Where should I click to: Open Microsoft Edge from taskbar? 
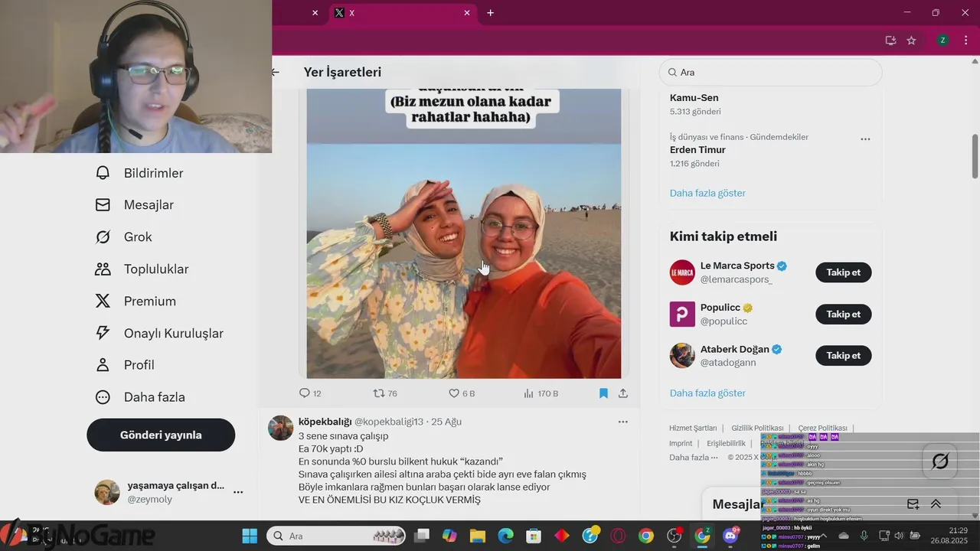click(505, 536)
